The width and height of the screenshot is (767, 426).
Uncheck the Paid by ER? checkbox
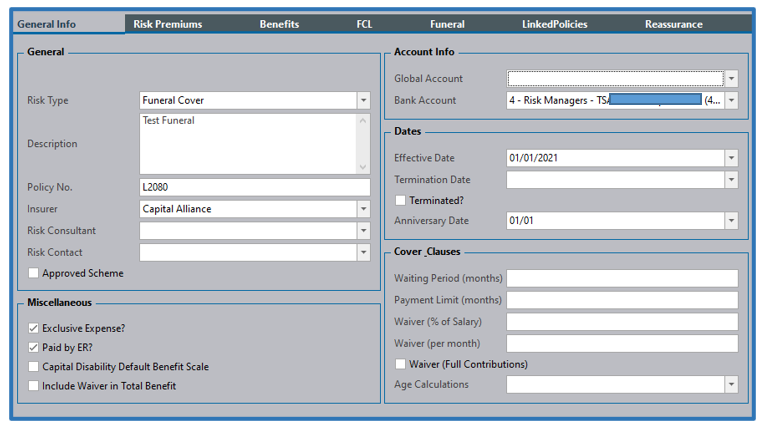(33, 347)
